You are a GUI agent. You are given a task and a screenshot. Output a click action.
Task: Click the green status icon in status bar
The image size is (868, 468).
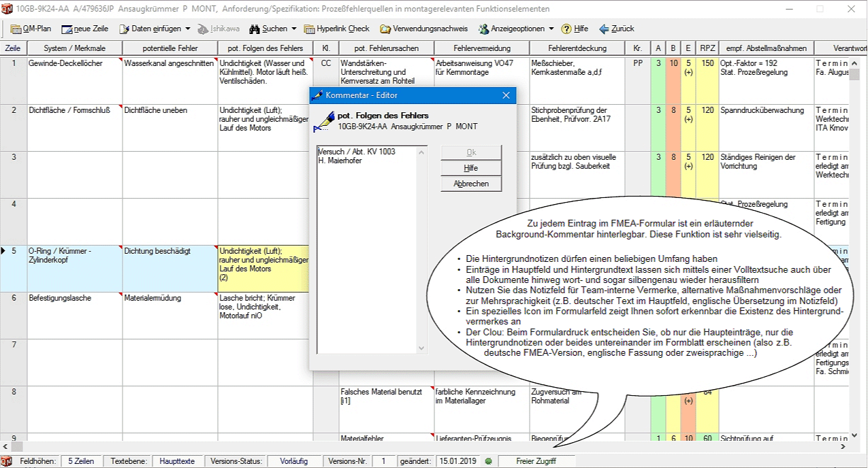coord(488,461)
